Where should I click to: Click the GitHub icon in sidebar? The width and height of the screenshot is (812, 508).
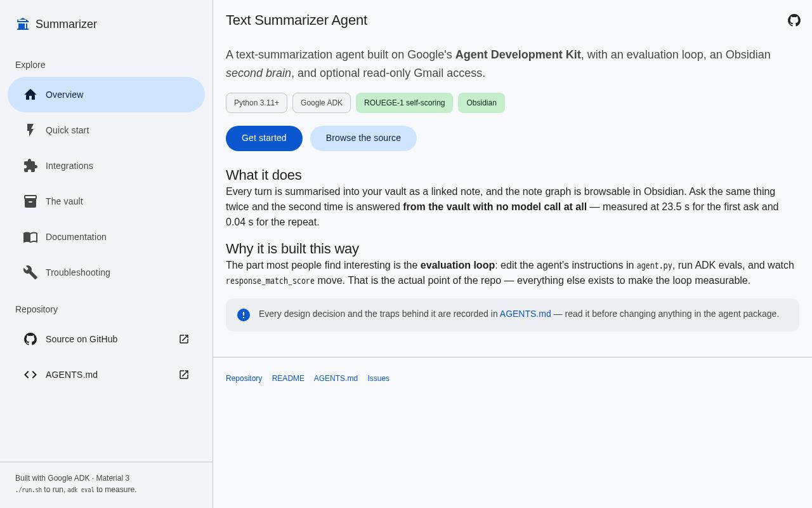coord(30,339)
